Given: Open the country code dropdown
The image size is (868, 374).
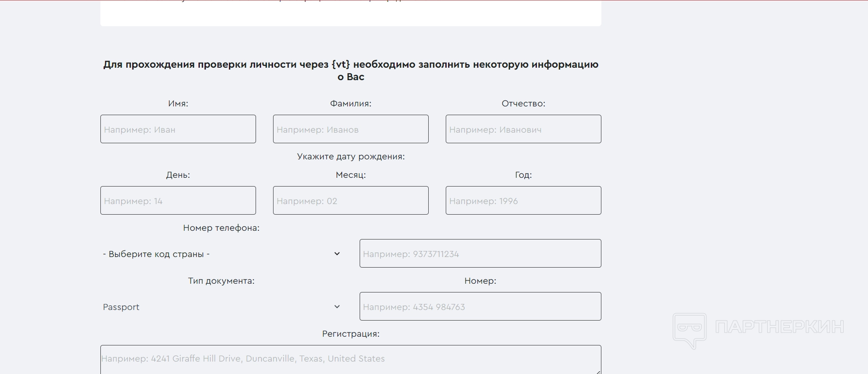Looking at the screenshot, I should tap(221, 254).
